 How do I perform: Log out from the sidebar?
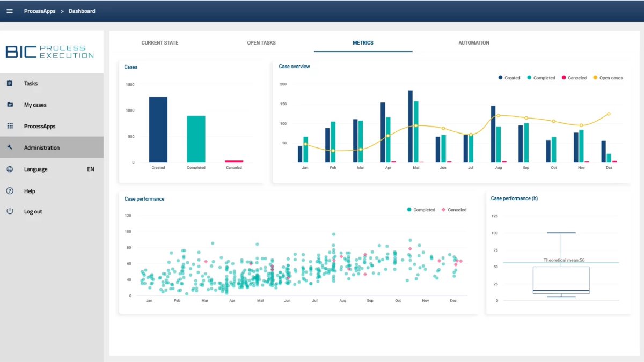click(x=52, y=211)
